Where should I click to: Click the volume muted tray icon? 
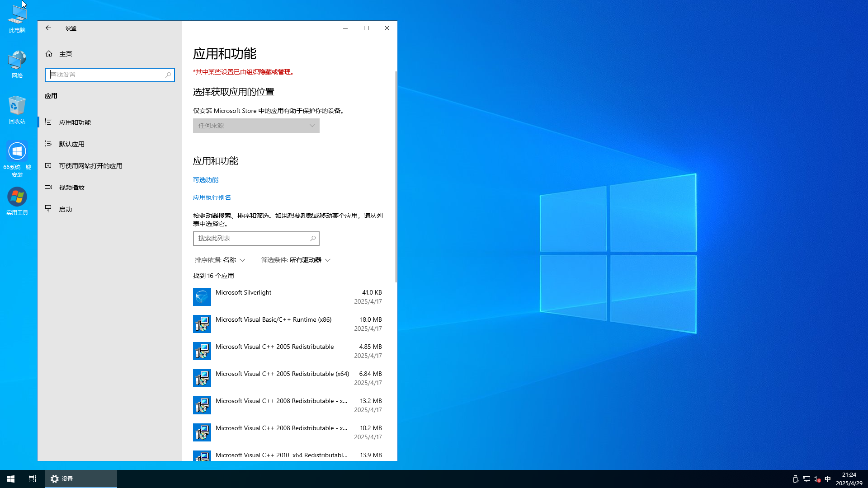click(x=817, y=479)
